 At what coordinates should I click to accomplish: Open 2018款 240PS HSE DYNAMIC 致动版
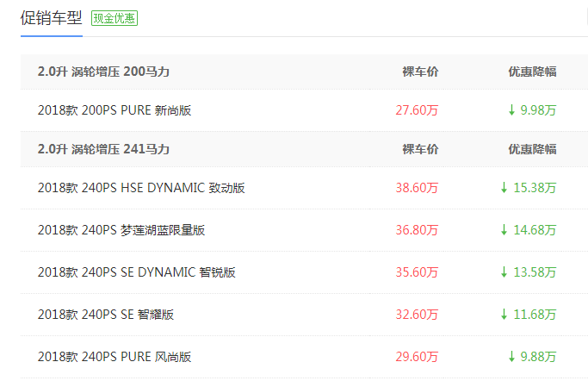[x=141, y=188]
